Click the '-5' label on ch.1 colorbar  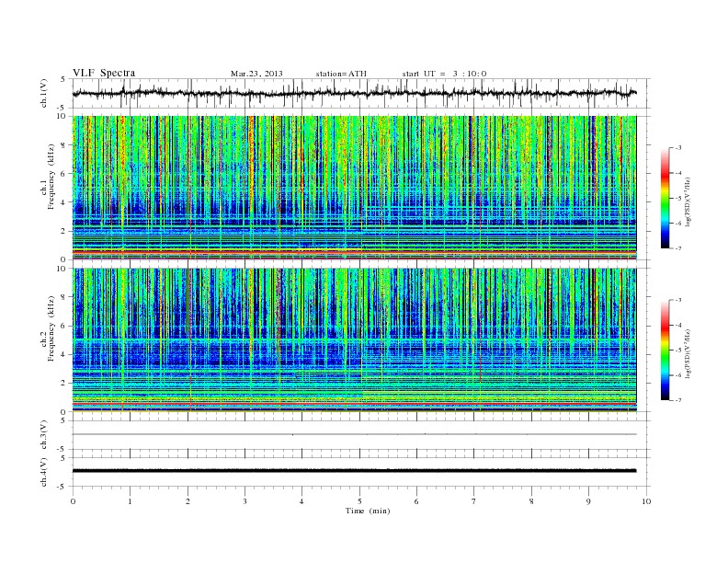(x=678, y=198)
